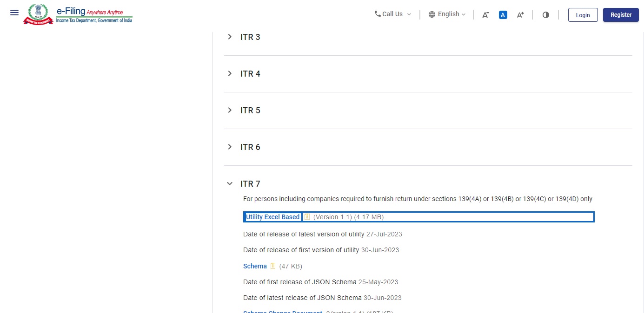Decrease text size using the A- icon
The image size is (644, 313).
[485, 15]
